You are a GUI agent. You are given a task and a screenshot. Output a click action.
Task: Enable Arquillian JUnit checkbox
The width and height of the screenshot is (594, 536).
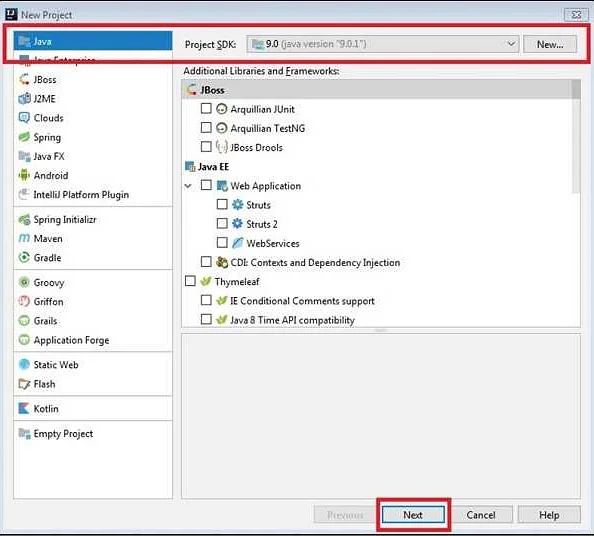(x=206, y=109)
